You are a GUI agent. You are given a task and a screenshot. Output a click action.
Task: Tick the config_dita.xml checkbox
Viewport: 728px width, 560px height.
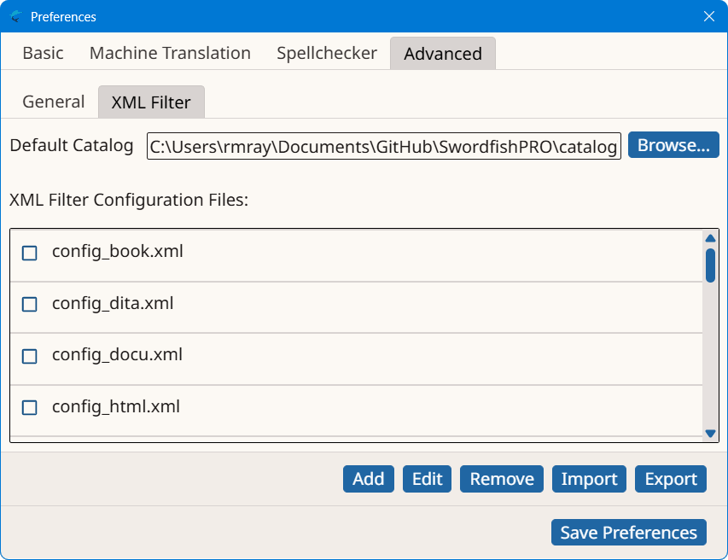point(30,305)
